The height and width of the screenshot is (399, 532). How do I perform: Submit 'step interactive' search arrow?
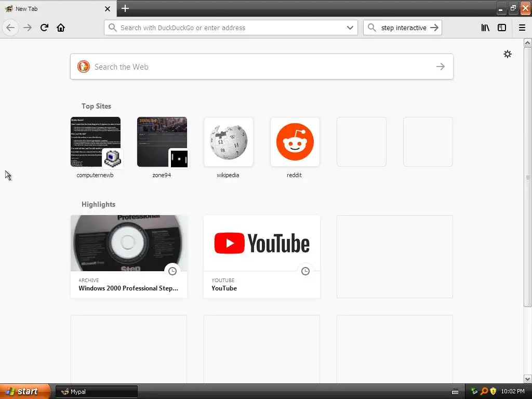(434, 28)
